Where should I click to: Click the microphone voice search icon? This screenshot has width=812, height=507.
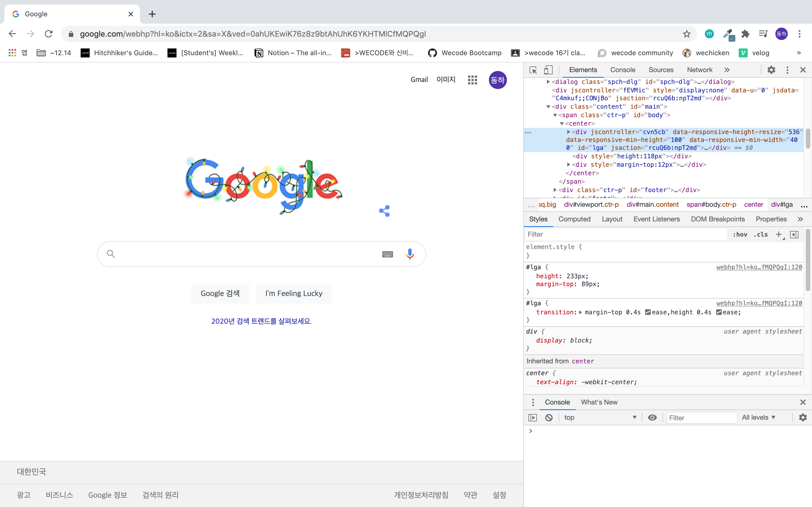tap(410, 254)
